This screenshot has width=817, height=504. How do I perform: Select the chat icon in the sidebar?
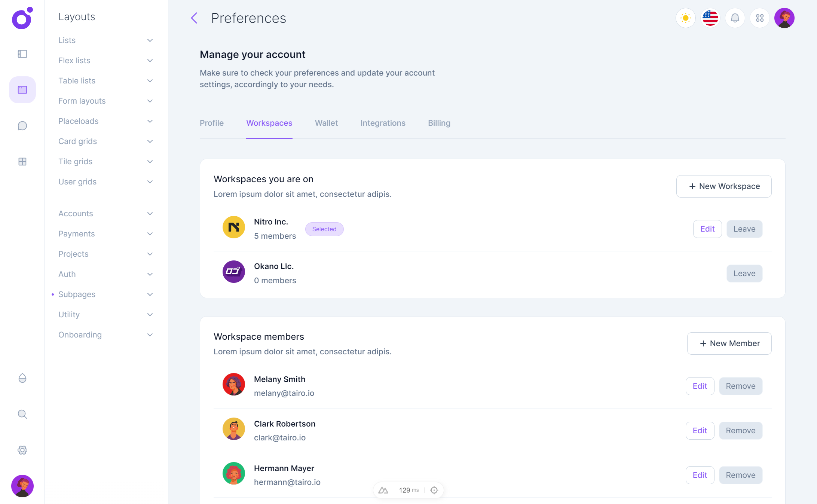click(x=22, y=126)
